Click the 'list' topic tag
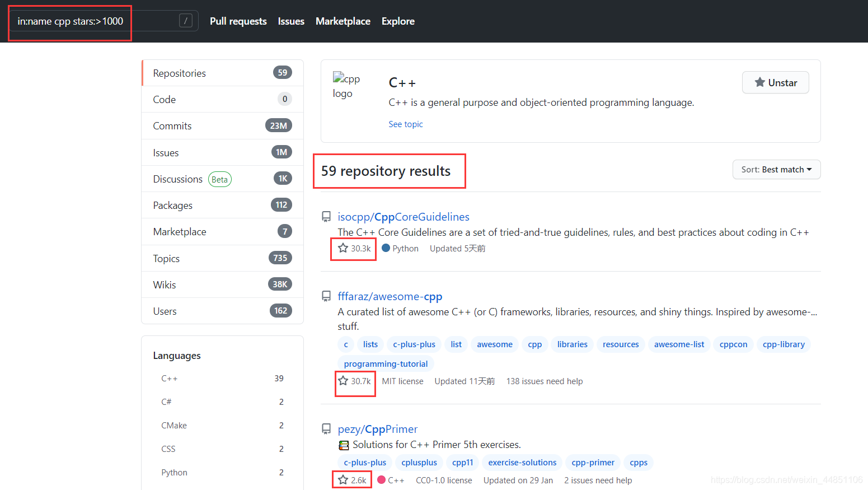 coord(456,344)
